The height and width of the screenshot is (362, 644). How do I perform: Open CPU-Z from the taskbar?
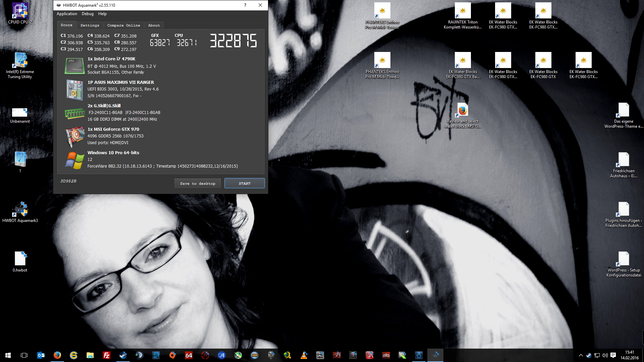pos(320,355)
